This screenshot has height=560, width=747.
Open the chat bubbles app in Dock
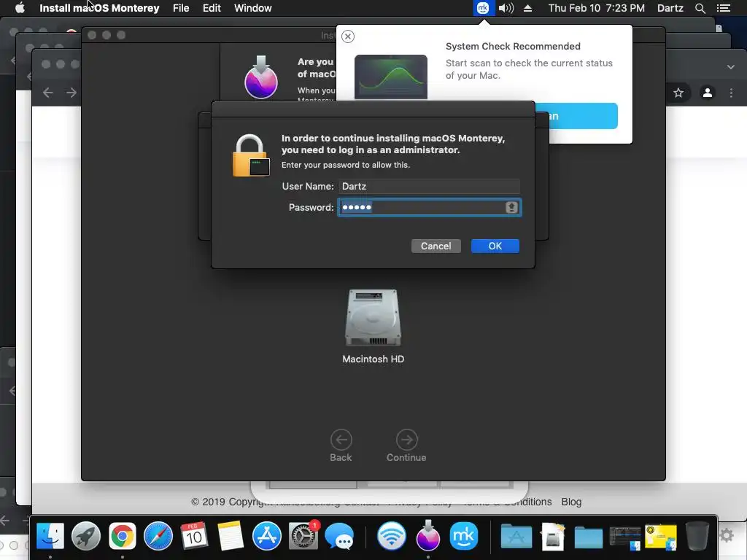pos(339,536)
